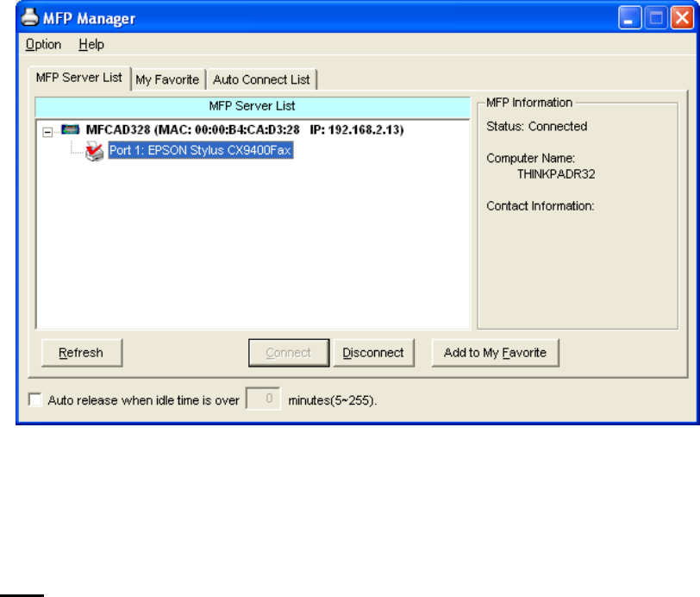
Task: Open the Help menu
Action: pos(91,44)
